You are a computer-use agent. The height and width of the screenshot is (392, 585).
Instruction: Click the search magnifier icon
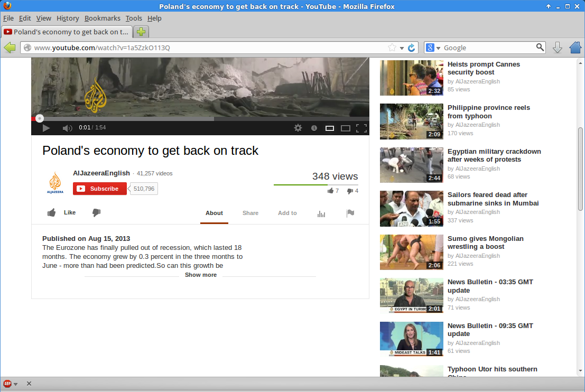(x=540, y=48)
